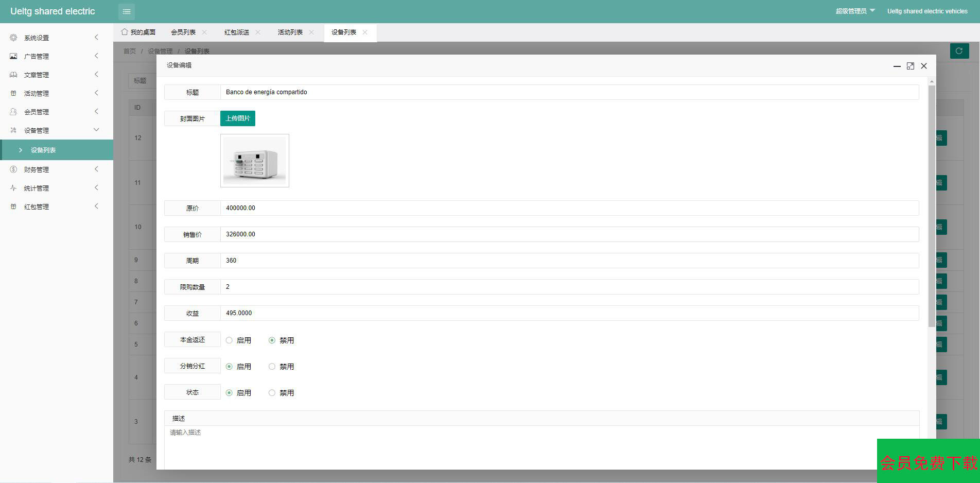Collapse the 设备管理 menu chevron
Image resolution: width=980 pixels, height=483 pixels.
96,130
